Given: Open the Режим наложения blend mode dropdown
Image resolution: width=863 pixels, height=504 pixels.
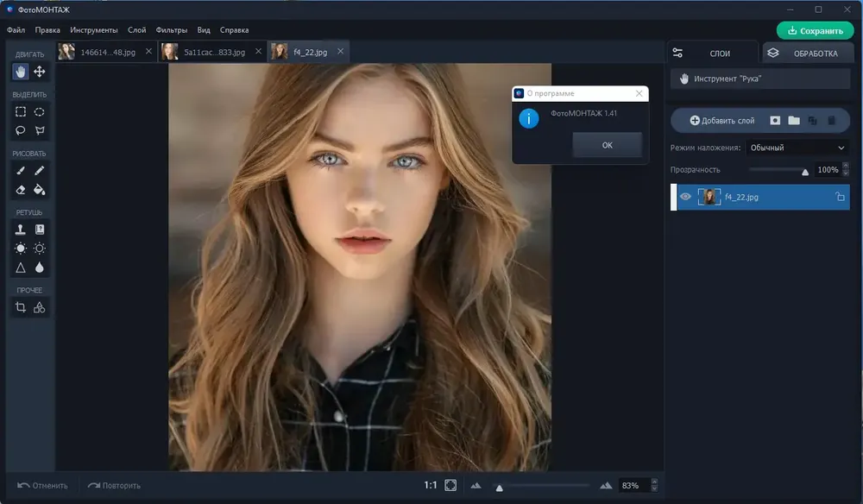Looking at the screenshot, I should (x=797, y=148).
